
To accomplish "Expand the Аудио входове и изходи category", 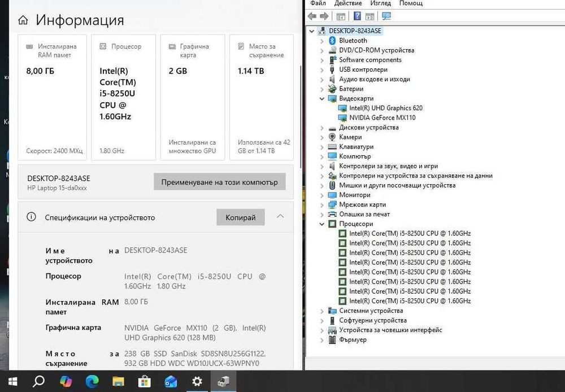I will coord(322,79).
